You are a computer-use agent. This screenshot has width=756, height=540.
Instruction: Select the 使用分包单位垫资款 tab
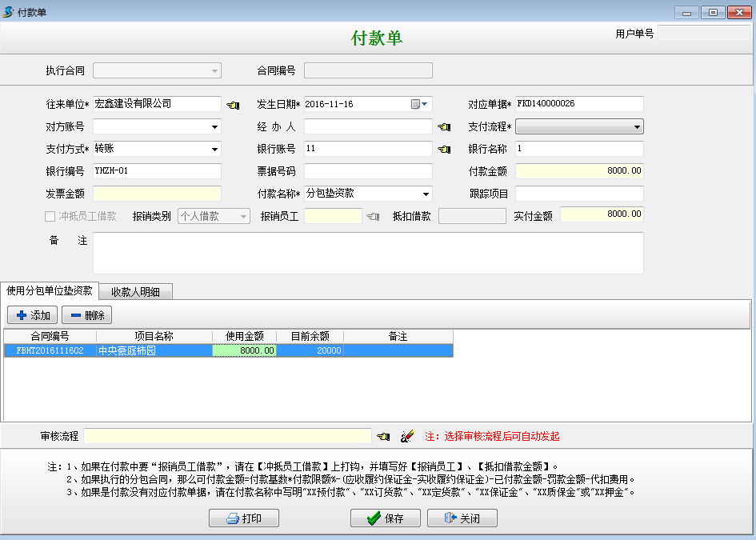50,290
